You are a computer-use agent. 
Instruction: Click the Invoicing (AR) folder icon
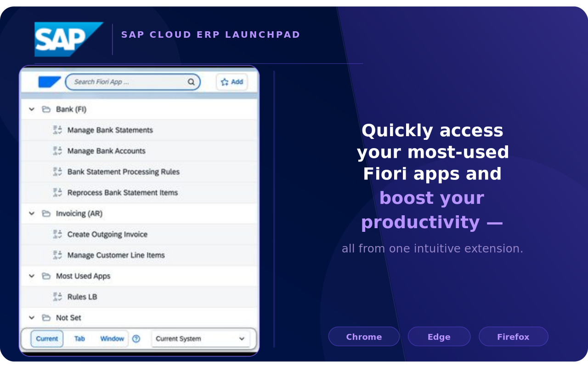click(x=46, y=213)
